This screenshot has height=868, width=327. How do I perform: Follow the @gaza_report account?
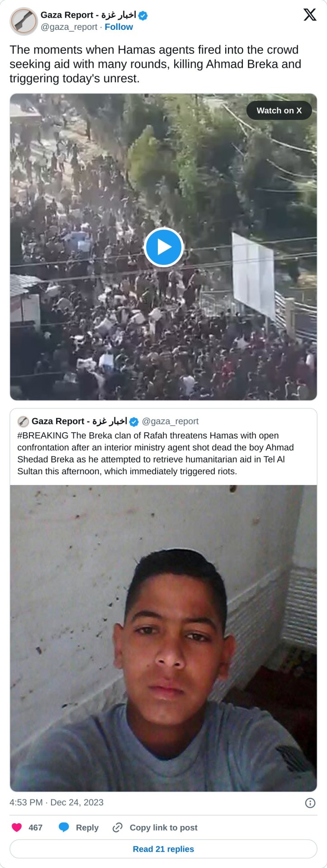tap(118, 27)
